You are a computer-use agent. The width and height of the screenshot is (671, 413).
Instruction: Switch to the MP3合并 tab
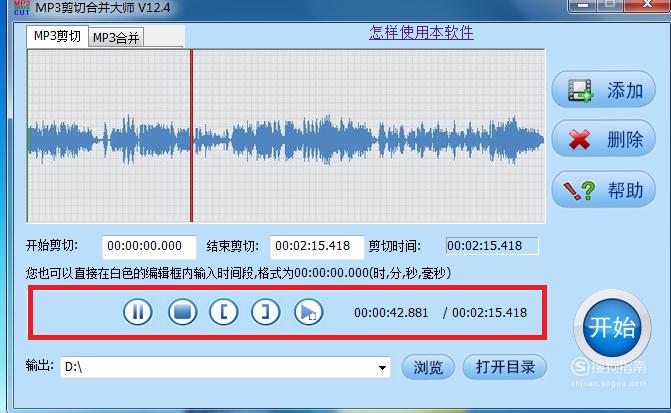pyautogui.click(x=116, y=38)
